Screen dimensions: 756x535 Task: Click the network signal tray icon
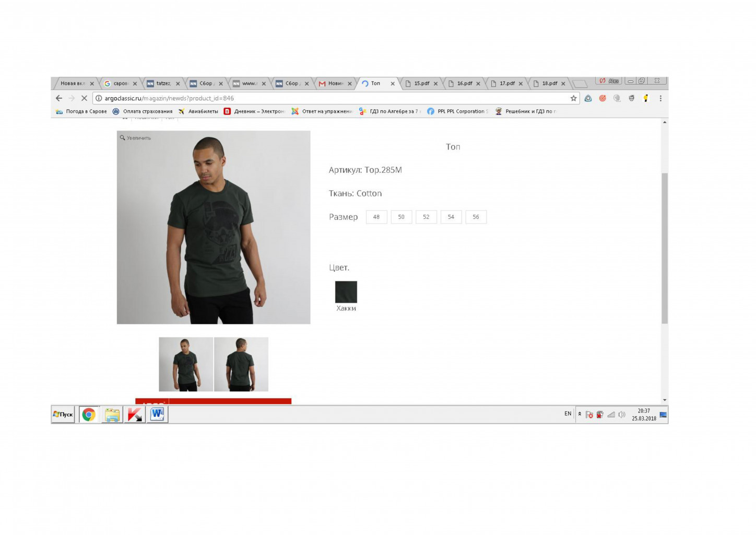pyautogui.click(x=611, y=415)
